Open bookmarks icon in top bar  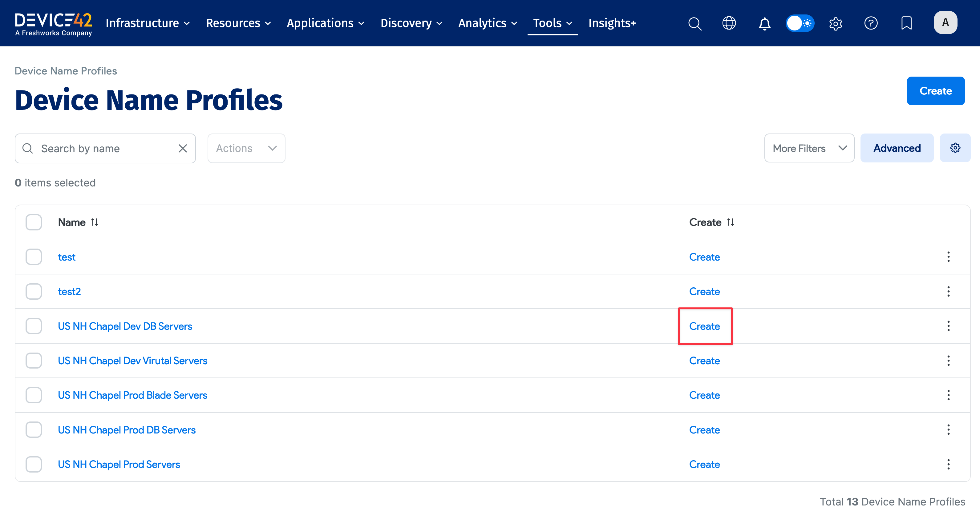pos(907,23)
